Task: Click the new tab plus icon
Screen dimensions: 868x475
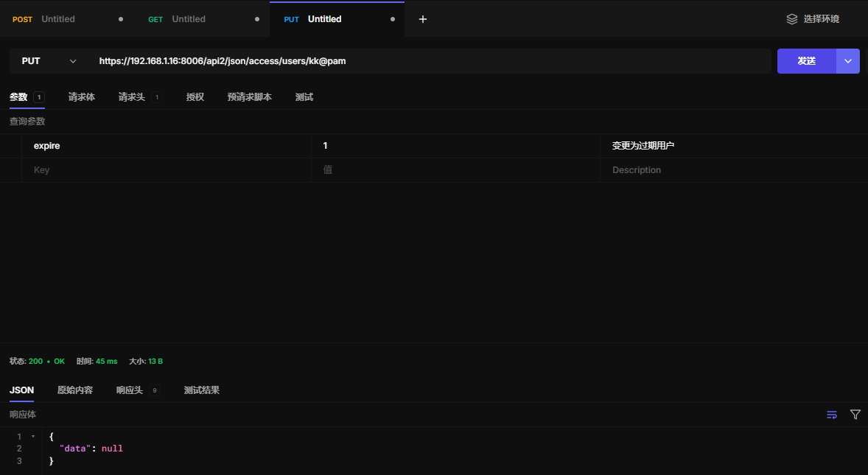Action: pos(423,19)
